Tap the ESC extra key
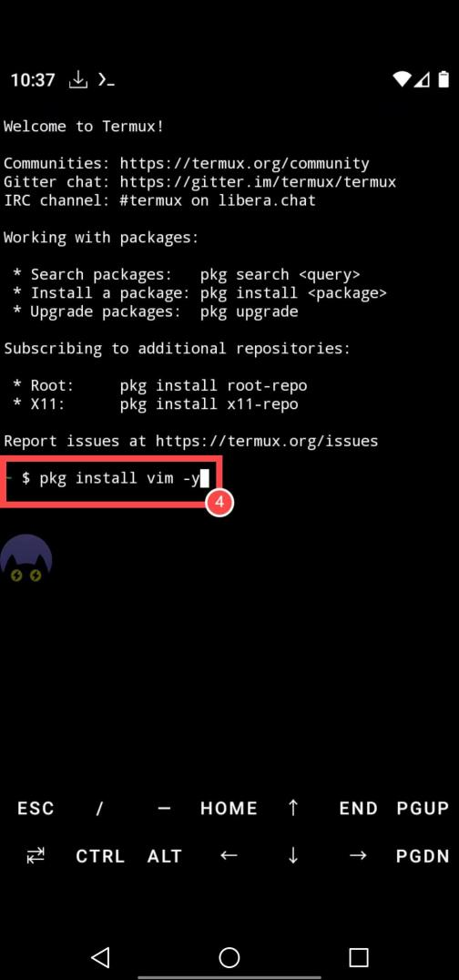459x980 pixels. click(x=36, y=808)
